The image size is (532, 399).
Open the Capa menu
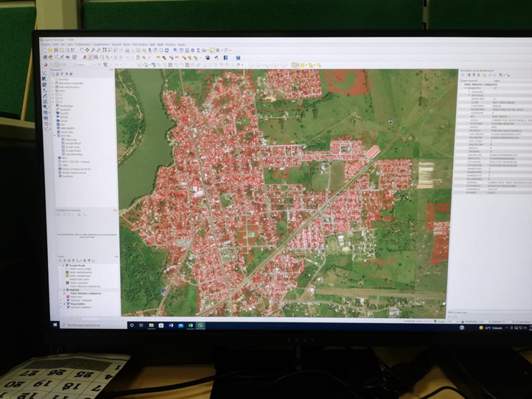(x=69, y=44)
